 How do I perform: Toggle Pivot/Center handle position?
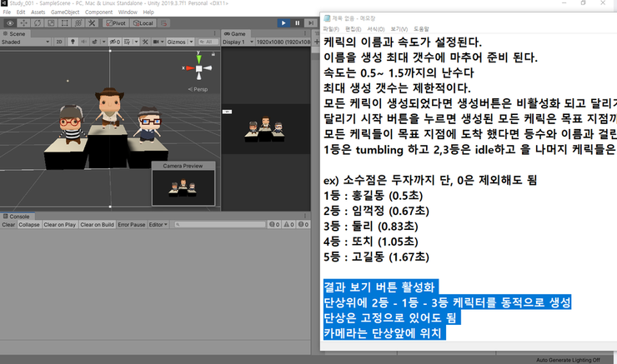click(x=116, y=23)
